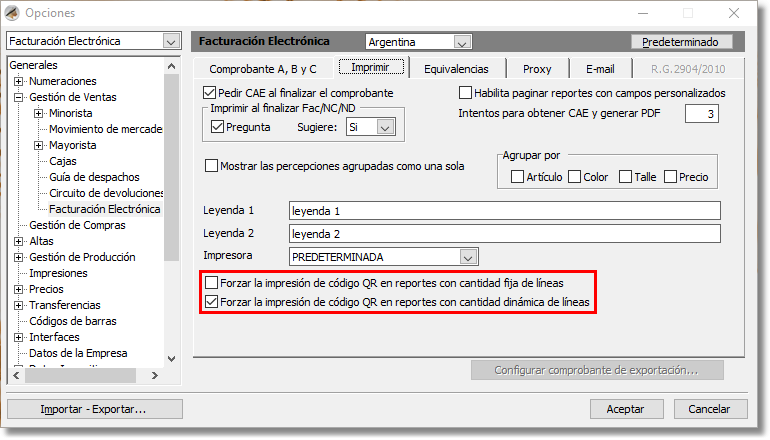Image resolution: width=770 pixels, height=440 pixels.
Task: Select Movimiento de mercadería tree item
Action: coord(106,129)
